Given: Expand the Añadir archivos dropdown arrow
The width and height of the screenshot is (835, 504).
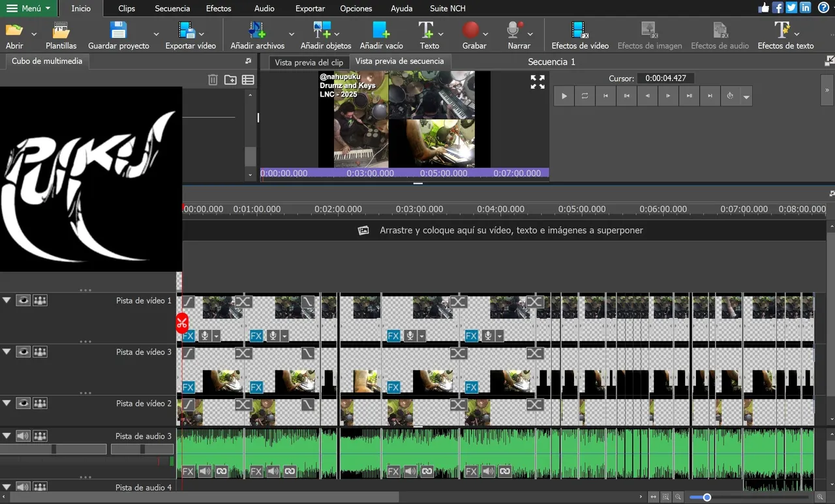Looking at the screenshot, I should coord(291,34).
